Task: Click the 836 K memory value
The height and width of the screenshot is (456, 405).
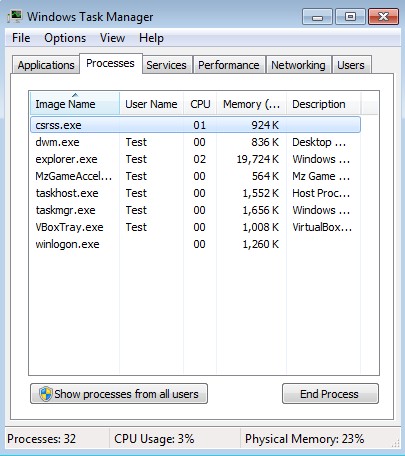Action: pyautogui.click(x=265, y=142)
